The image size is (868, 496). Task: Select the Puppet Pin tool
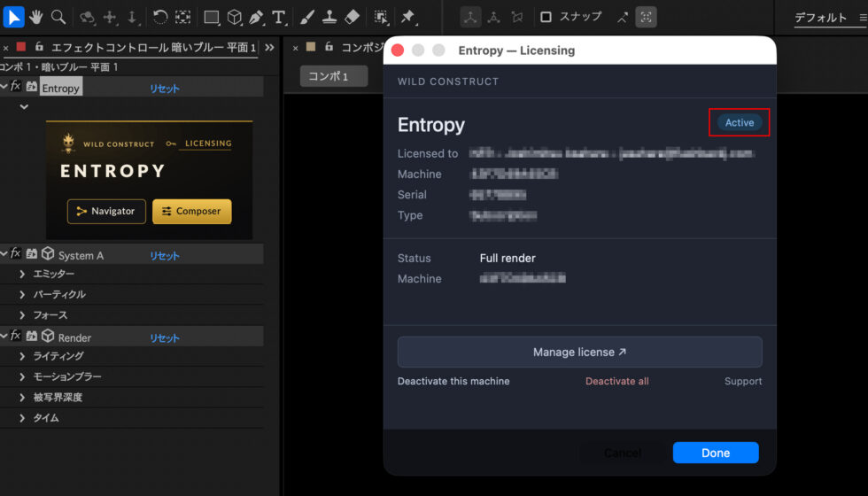coord(408,17)
